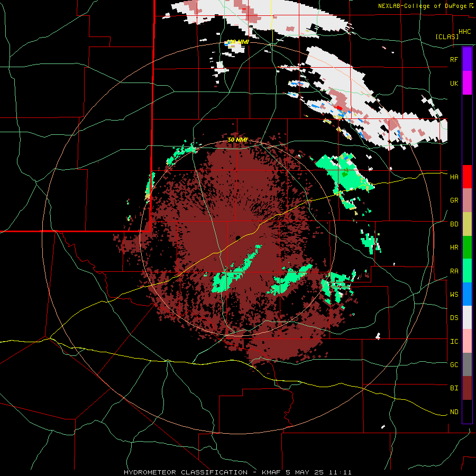476x476 pixels.
Task: Click the BD yellow legend swatch
Action: point(467,224)
